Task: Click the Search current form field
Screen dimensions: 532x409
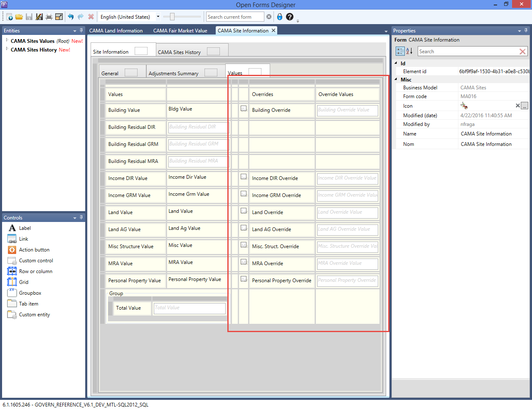Action: (x=235, y=17)
